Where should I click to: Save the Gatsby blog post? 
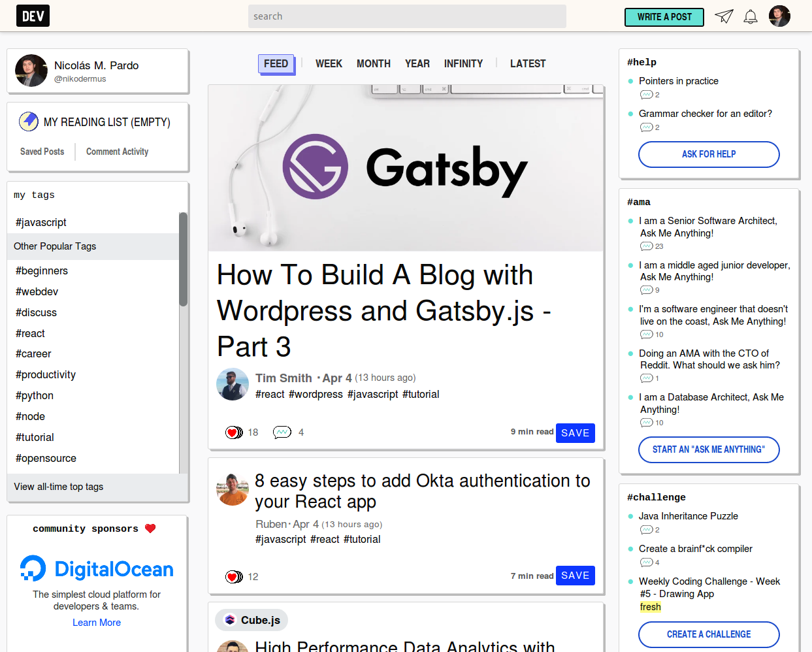(x=576, y=433)
